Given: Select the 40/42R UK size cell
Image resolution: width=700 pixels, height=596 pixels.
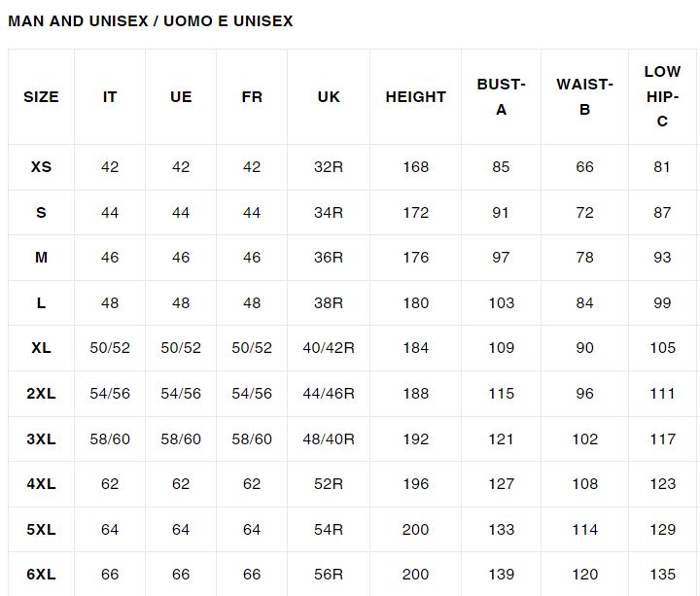Looking at the screenshot, I should click(329, 348).
